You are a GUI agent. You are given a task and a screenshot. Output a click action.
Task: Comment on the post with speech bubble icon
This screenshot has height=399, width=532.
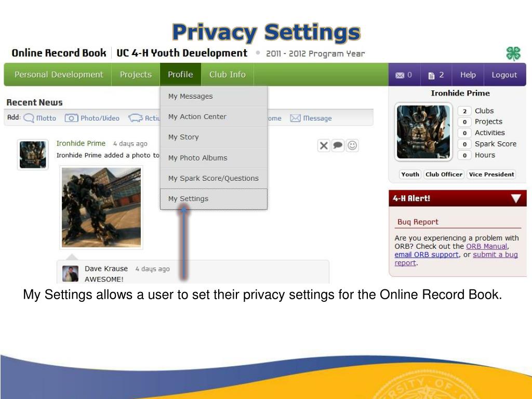pos(338,145)
